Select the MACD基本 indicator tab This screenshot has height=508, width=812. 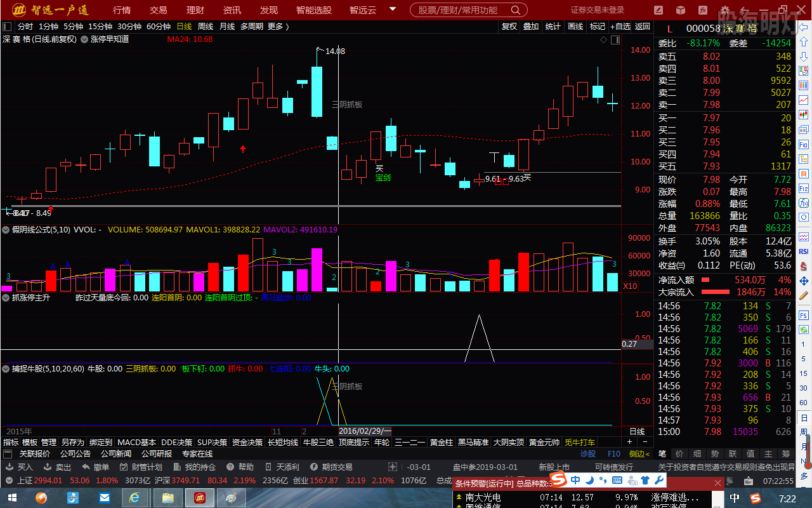pos(136,443)
